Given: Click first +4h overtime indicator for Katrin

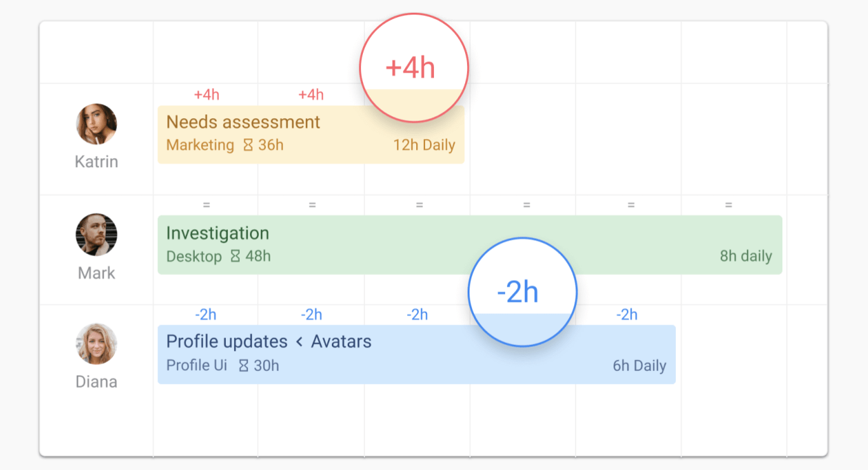Looking at the screenshot, I should tap(207, 95).
